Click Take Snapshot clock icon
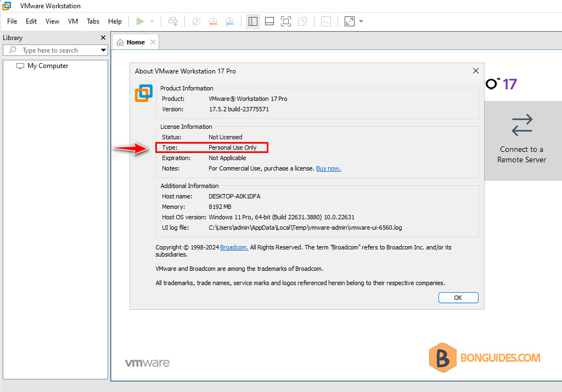The height and width of the screenshot is (392, 562). click(x=196, y=21)
